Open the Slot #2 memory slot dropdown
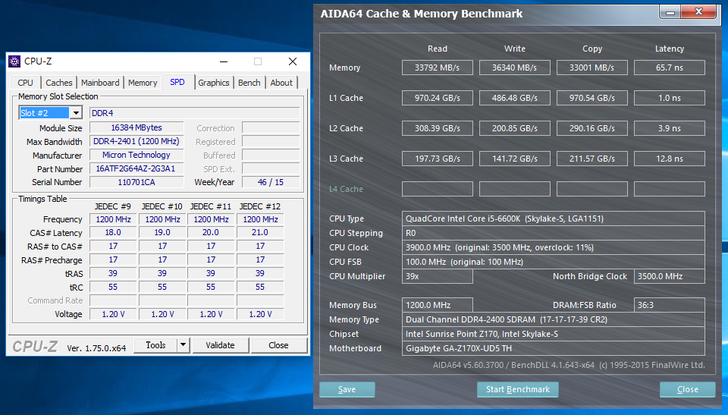Screen dimensions: 728x415 76,113
